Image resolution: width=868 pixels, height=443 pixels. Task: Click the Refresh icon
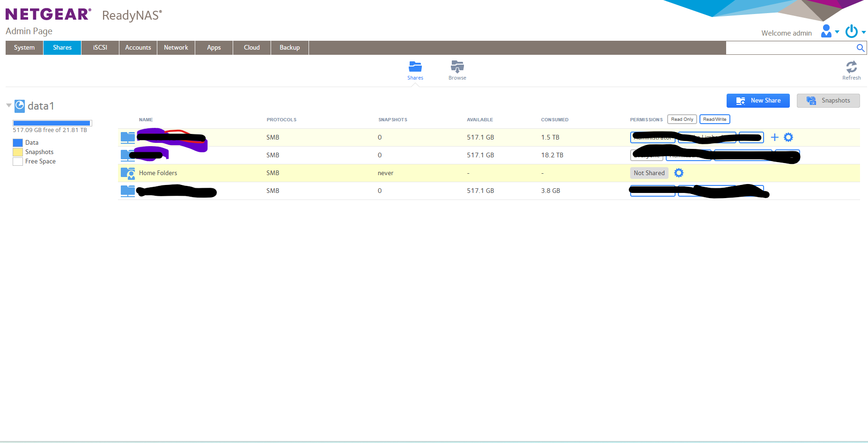pyautogui.click(x=851, y=66)
